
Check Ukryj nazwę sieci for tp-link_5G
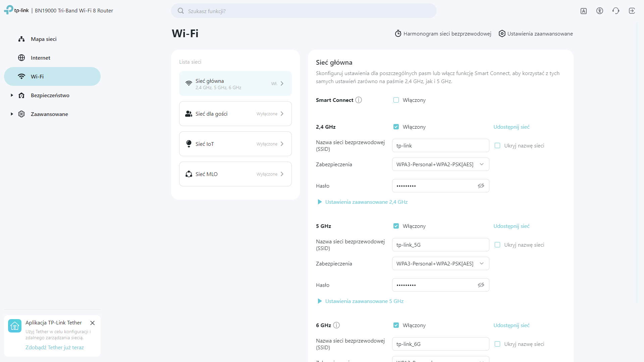497,245
